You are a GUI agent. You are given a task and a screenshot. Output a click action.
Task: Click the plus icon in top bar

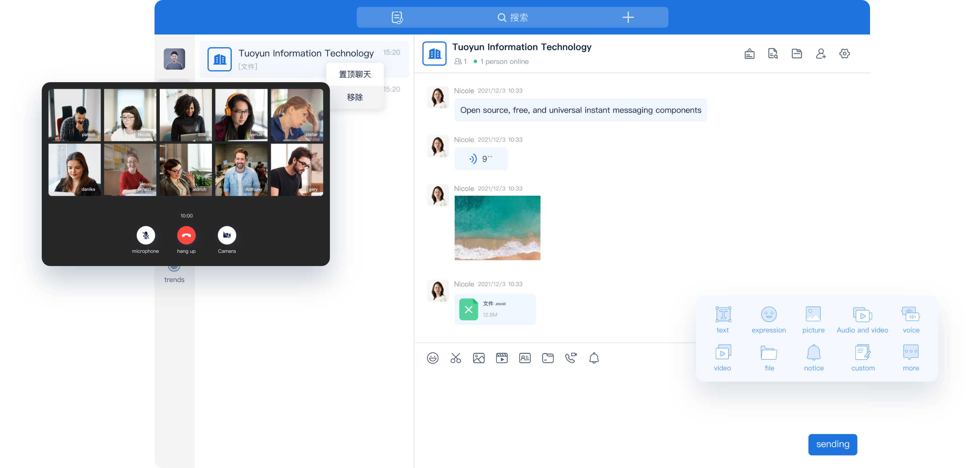pos(628,17)
